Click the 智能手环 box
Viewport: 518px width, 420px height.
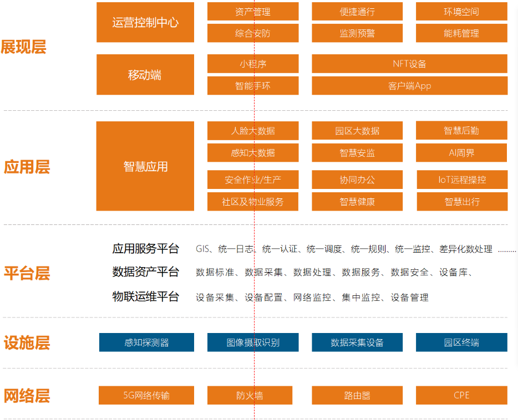(x=253, y=86)
